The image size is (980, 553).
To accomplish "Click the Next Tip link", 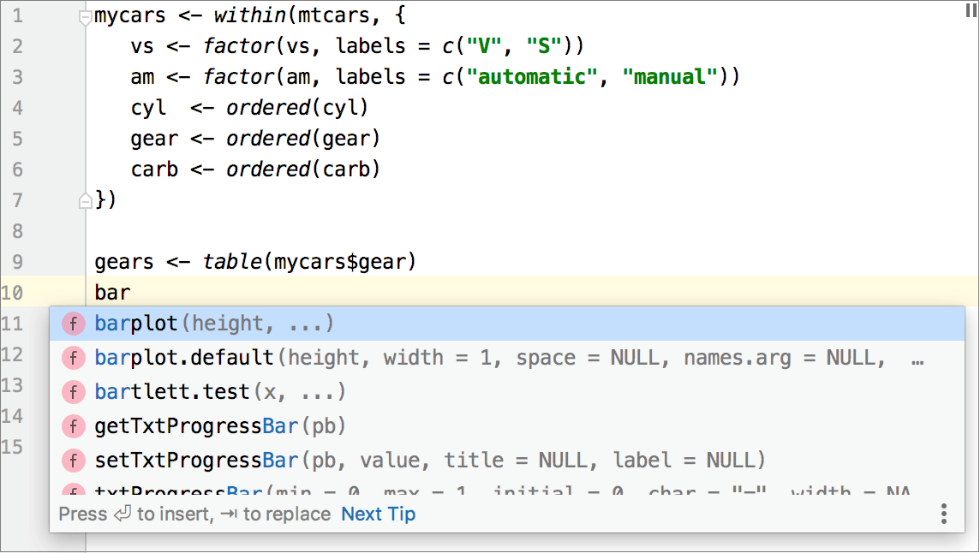I will 378,514.
